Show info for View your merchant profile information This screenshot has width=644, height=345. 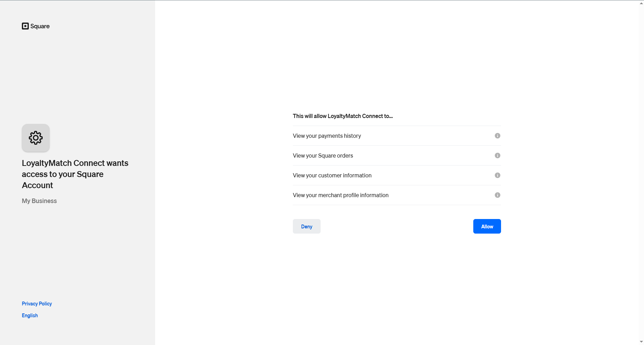(x=498, y=195)
